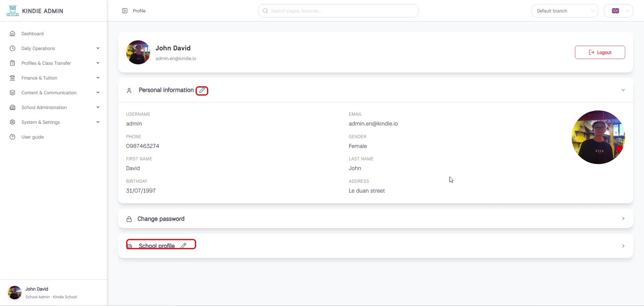
Task: Click the School Administration building icon
Action: coord(12,107)
